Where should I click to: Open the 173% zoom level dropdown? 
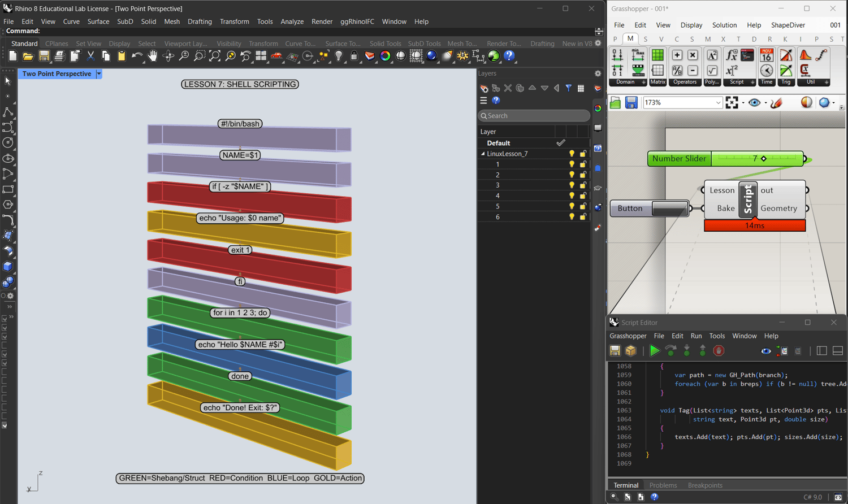click(718, 102)
